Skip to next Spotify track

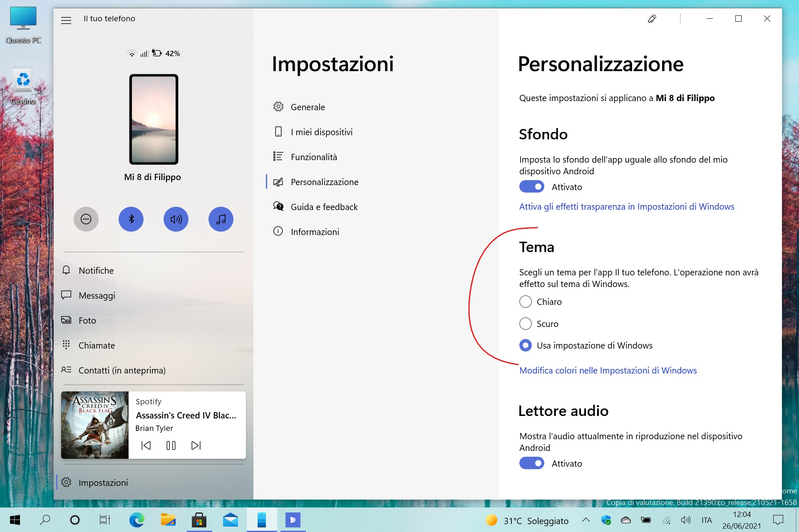(196, 445)
